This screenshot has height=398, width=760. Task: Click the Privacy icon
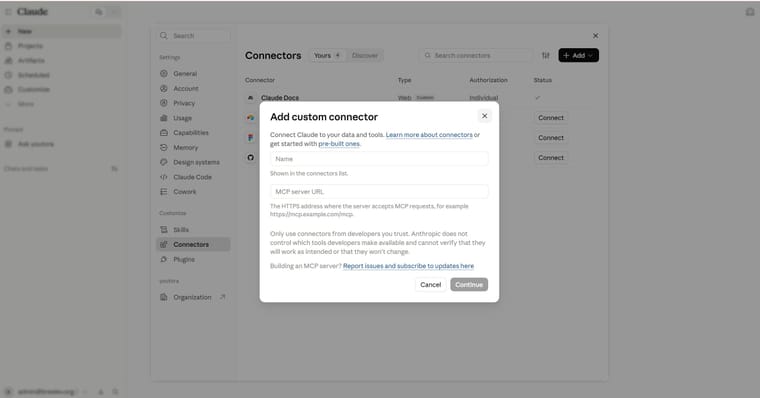(164, 103)
